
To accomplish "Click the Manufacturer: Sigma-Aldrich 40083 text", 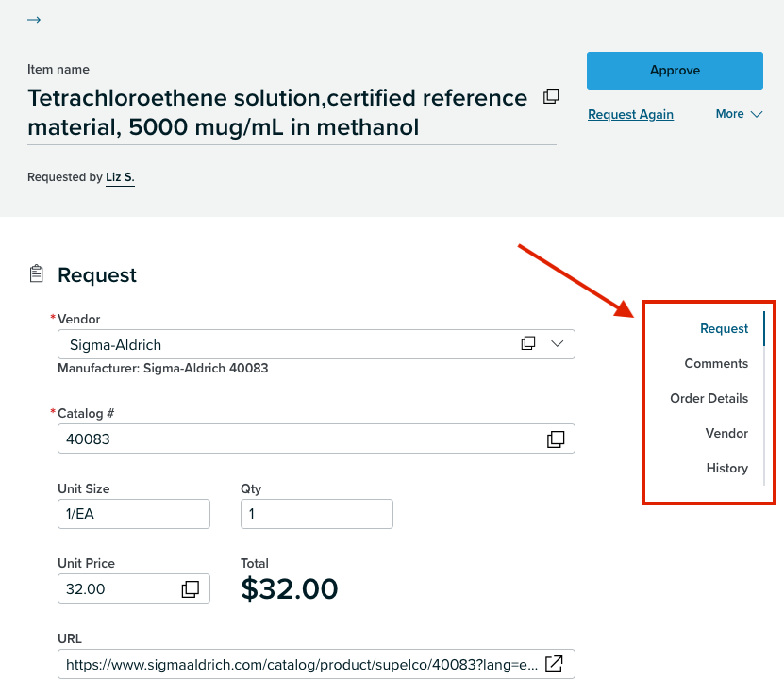I will click(x=163, y=368).
